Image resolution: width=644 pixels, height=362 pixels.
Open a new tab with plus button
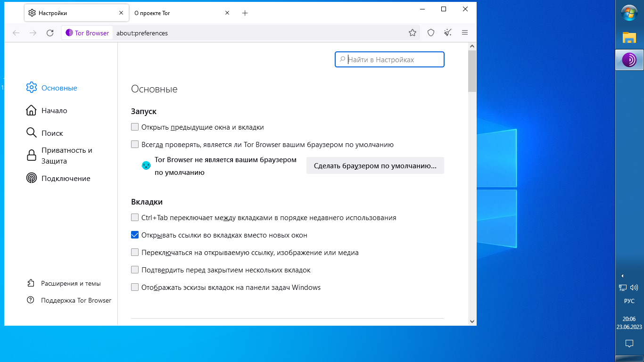(245, 13)
